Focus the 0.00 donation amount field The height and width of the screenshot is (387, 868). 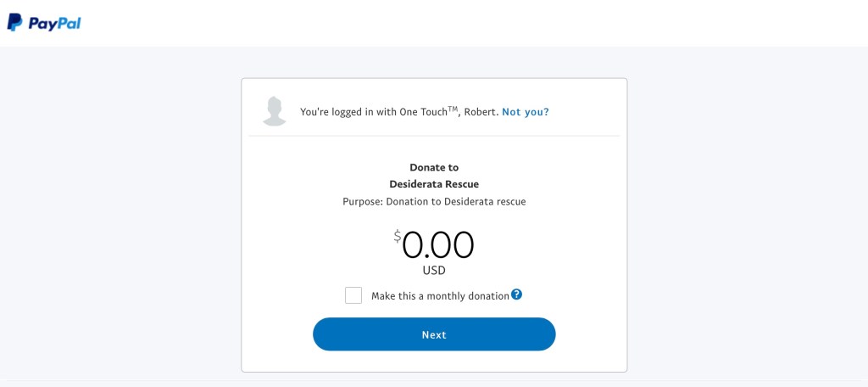click(438, 245)
